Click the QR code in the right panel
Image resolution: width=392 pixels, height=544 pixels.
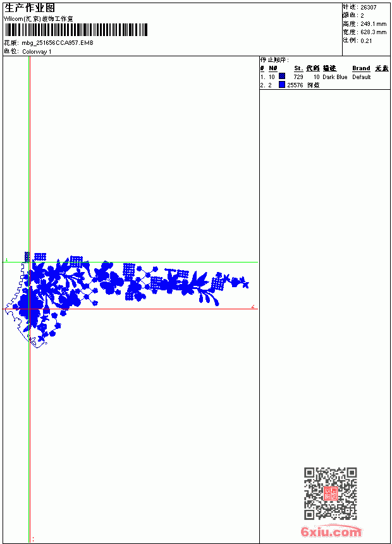pos(330,493)
